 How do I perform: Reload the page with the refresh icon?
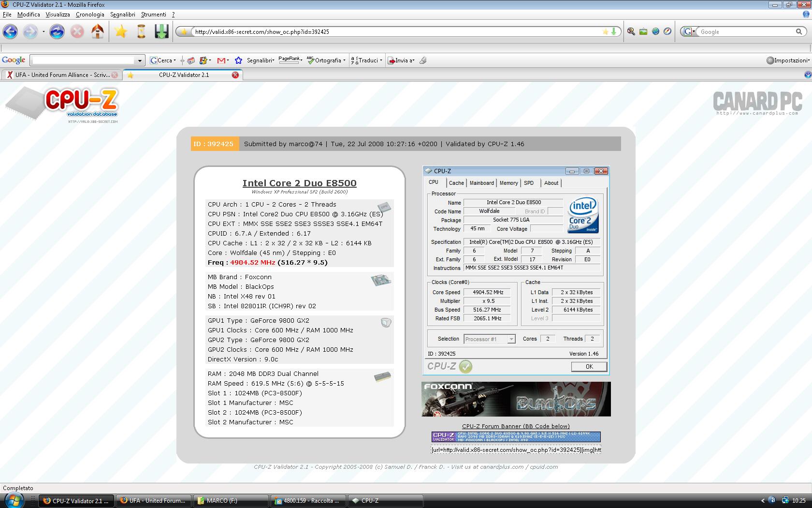click(57, 32)
